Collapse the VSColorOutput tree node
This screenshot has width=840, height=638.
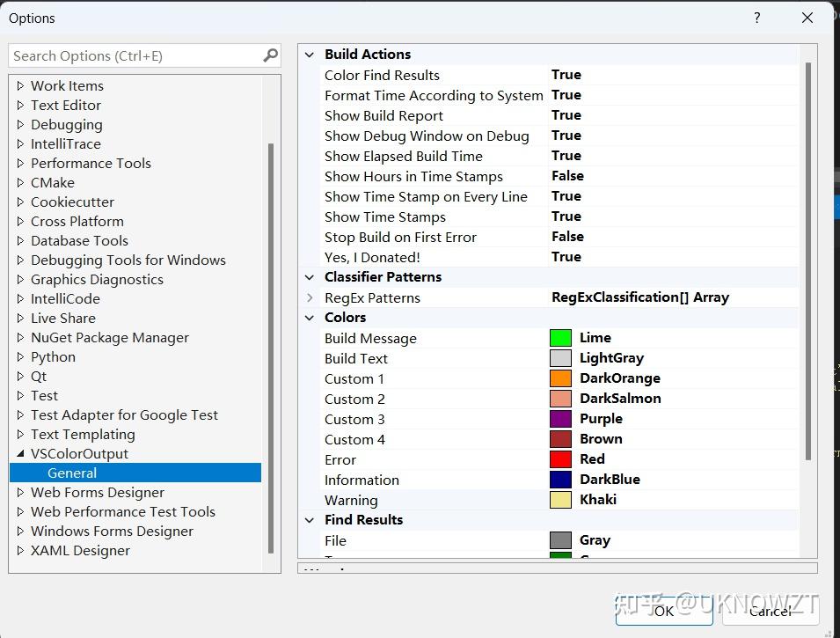coord(20,453)
